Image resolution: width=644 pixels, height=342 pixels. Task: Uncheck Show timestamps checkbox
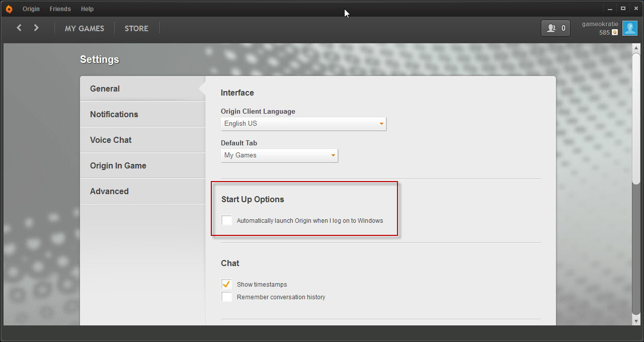tap(227, 284)
